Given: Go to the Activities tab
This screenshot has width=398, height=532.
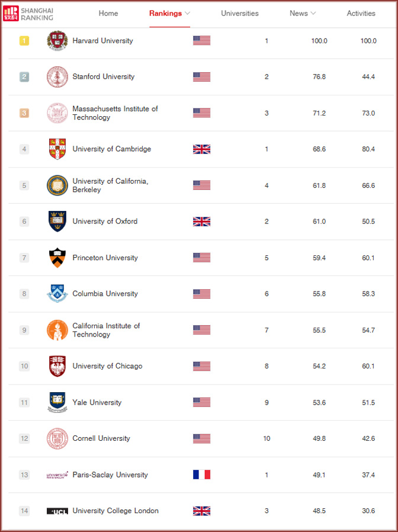Looking at the screenshot, I should pos(361,13).
